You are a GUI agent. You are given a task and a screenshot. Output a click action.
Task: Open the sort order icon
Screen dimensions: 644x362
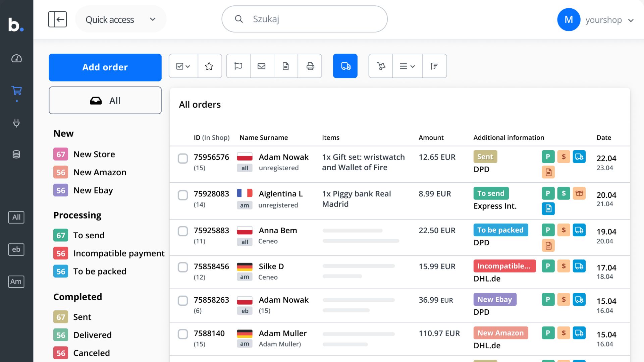pyautogui.click(x=434, y=66)
